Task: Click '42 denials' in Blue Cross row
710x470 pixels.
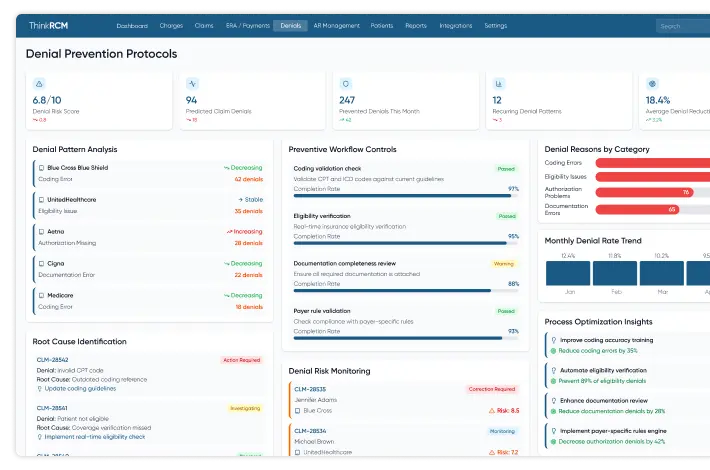Action: pyautogui.click(x=249, y=179)
